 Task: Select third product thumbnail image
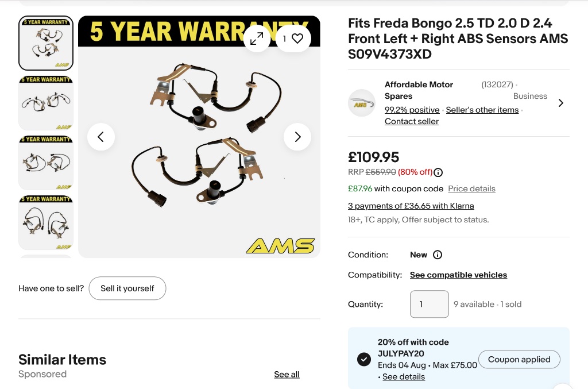pos(46,163)
